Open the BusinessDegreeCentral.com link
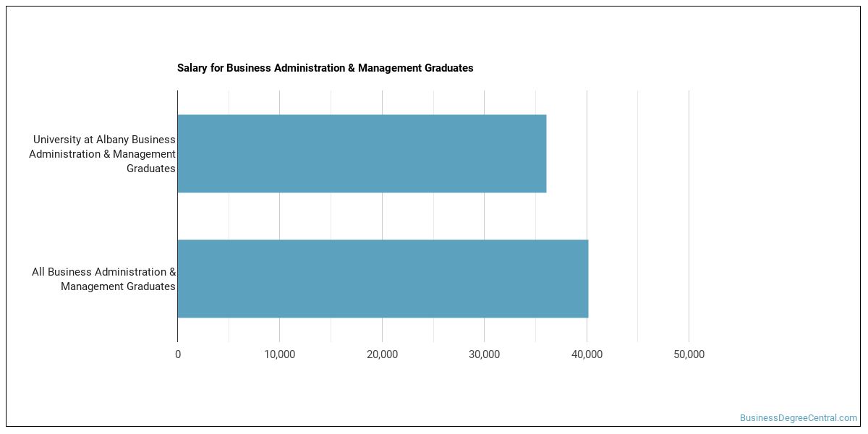 [x=798, y=418]
